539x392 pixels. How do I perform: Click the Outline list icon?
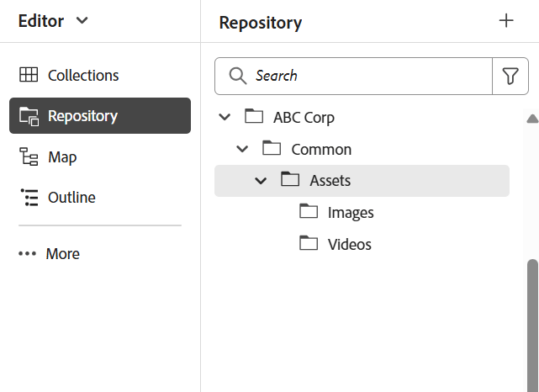point(29,198)
